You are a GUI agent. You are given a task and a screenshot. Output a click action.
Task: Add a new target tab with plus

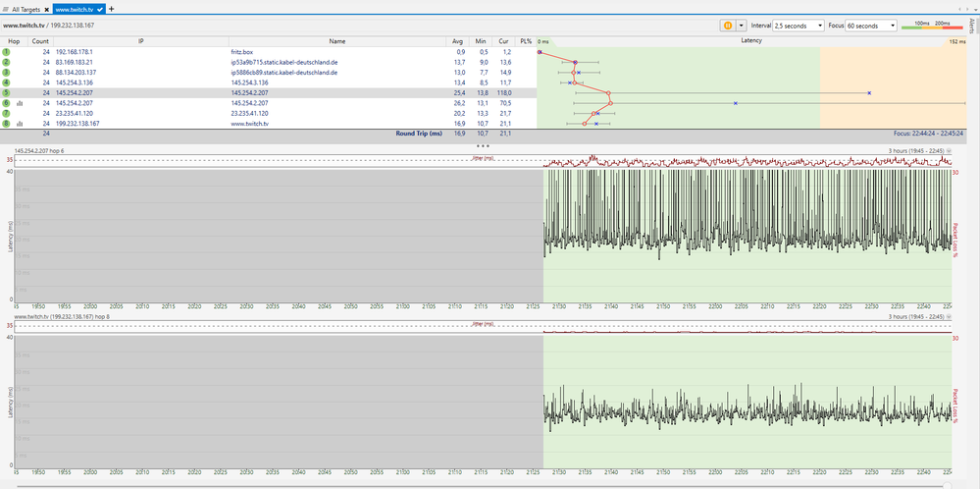pyautogui.click(x=112, y=8)
